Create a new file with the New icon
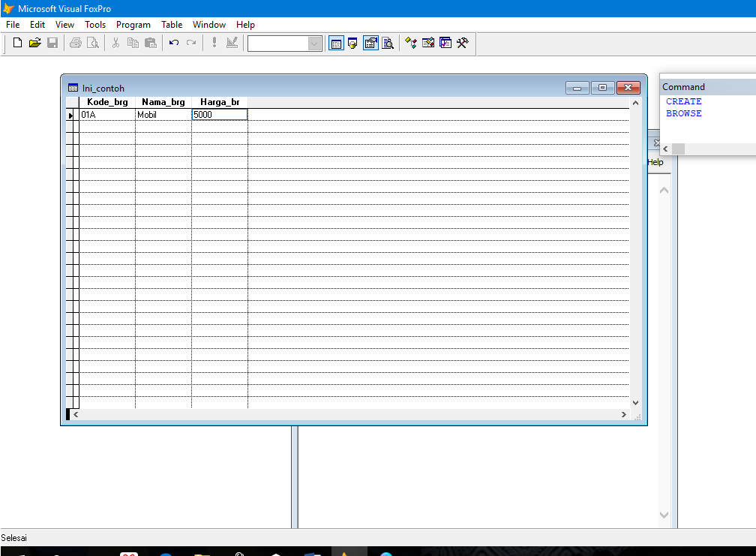 [16, 43]
